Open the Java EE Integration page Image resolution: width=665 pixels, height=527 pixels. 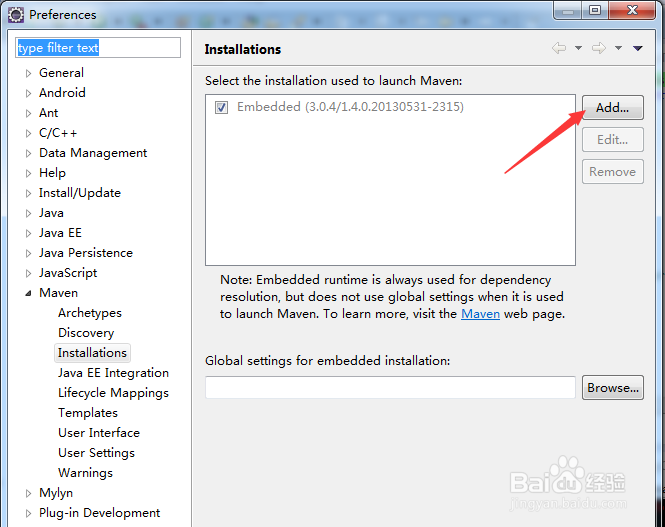click(x=114, y=373)
